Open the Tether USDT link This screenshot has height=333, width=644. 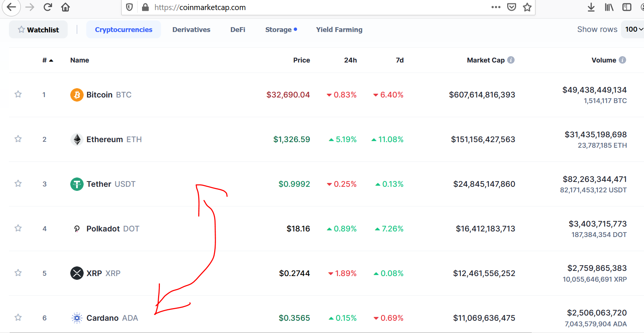111,184
